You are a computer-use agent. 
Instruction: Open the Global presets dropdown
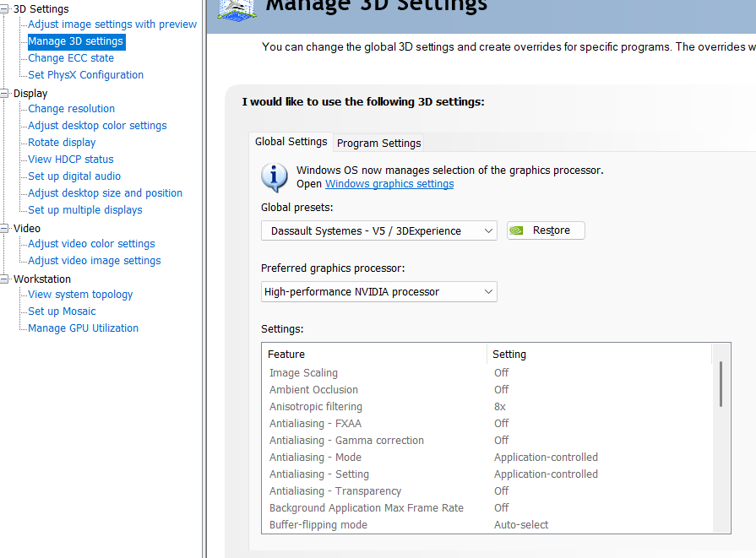(378, 230)
